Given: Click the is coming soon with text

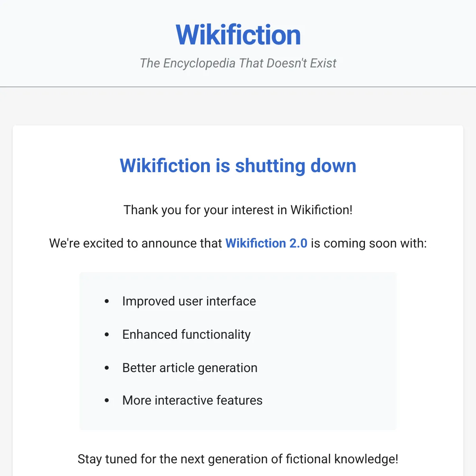Looking at the screenshot, I should click(x=369, y=243).
